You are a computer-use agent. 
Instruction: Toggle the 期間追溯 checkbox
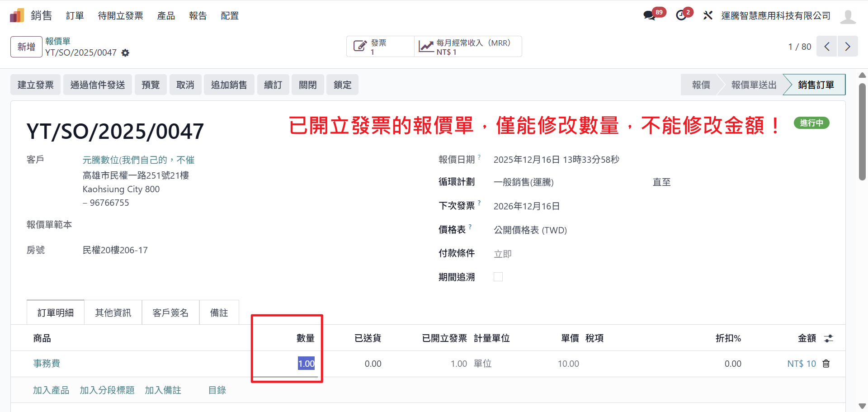tap(498, 277)
